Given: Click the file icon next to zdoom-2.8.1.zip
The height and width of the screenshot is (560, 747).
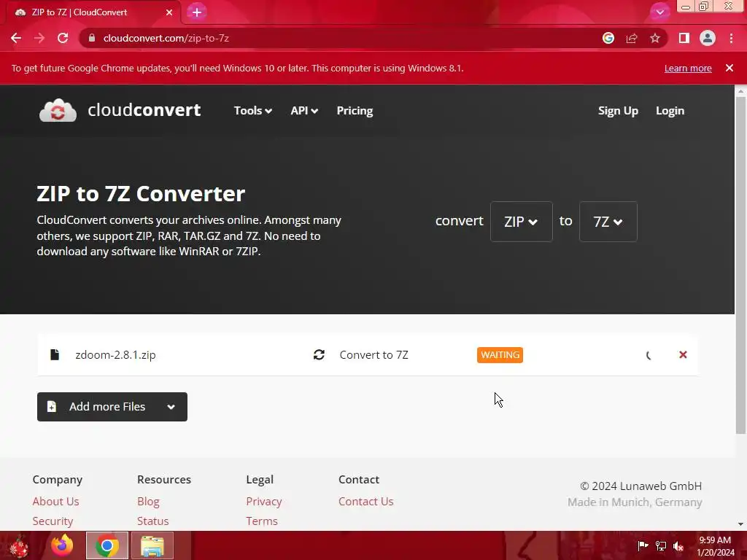Looking at the screenshot, I should coord(55,355).
